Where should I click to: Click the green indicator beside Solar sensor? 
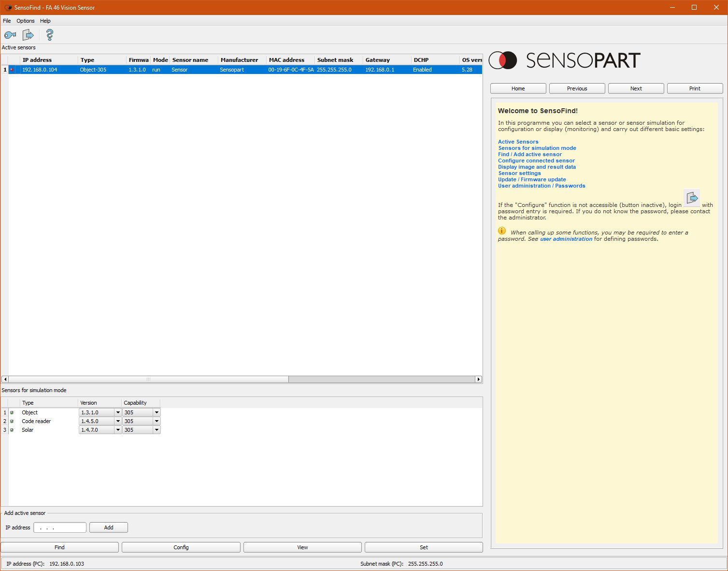[x=12, y=430]
